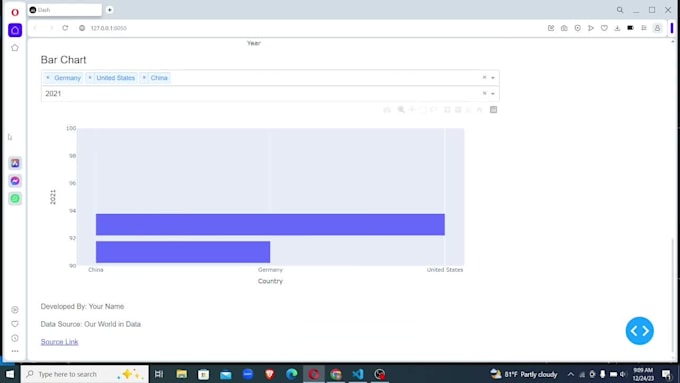Open the downloads icon in the toolbar
This screenshot has width=680, height=383.
tap(617, 28)
